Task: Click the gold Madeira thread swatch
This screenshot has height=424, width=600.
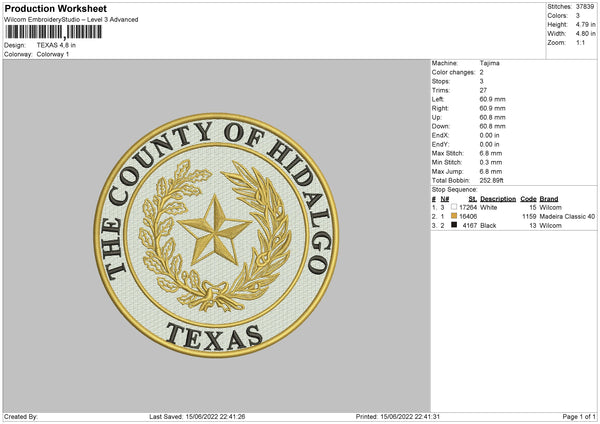Action: tap(454, 216)
